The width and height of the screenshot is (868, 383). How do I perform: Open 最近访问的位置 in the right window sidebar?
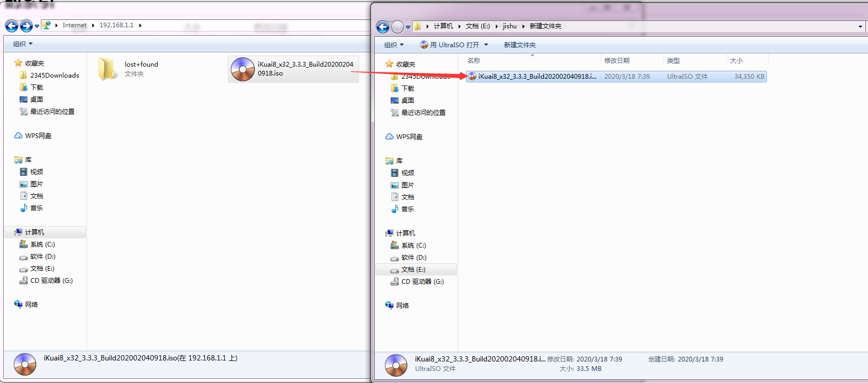pyautogui.click(x=418, y=112)
